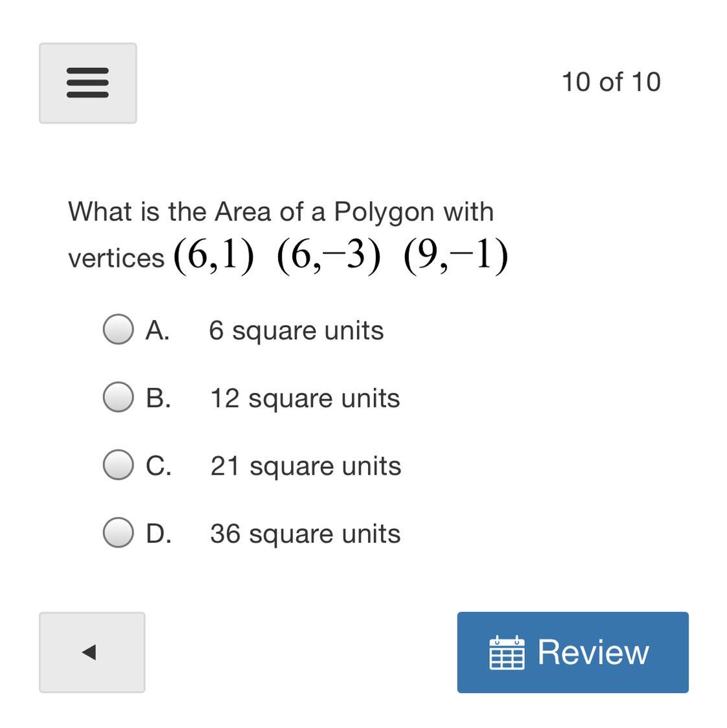Select radio button for answer A

click(118, 330)
